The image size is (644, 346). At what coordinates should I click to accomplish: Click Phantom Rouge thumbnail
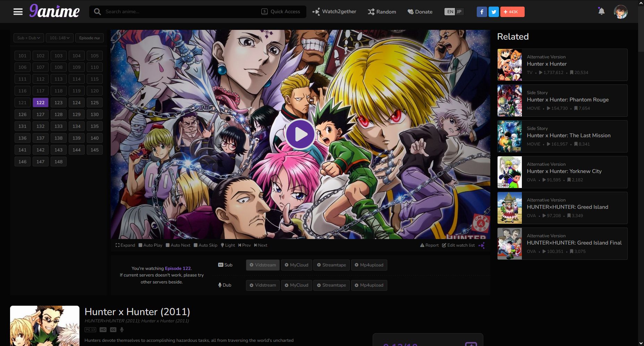pos(509,100)
